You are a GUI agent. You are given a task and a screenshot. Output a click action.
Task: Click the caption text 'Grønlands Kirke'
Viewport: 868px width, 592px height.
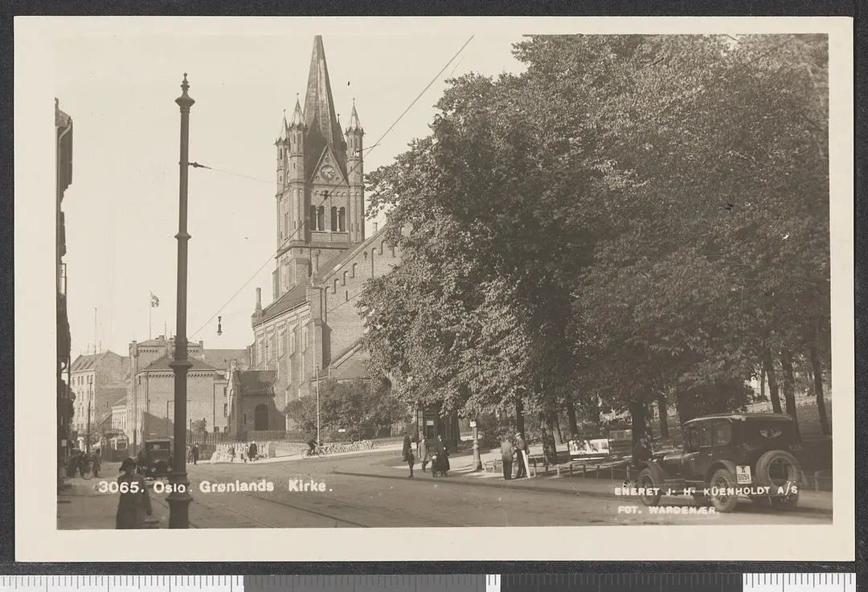(264, 486)
